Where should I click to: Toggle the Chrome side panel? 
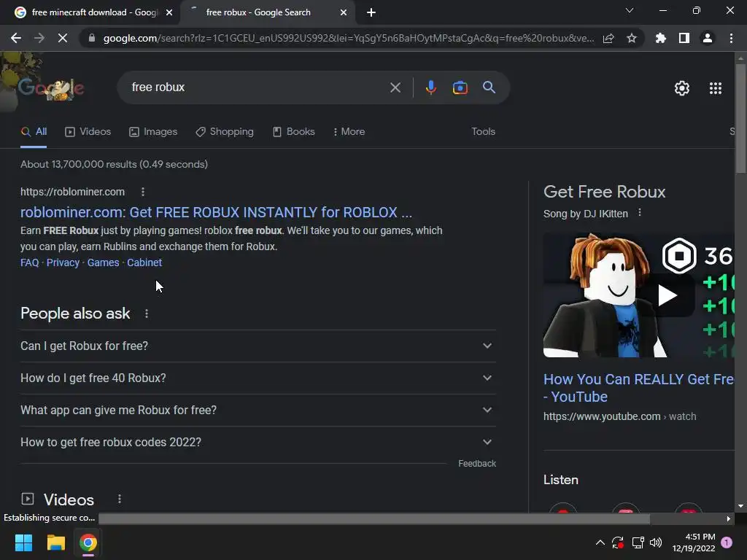click(x=684, y=38)
